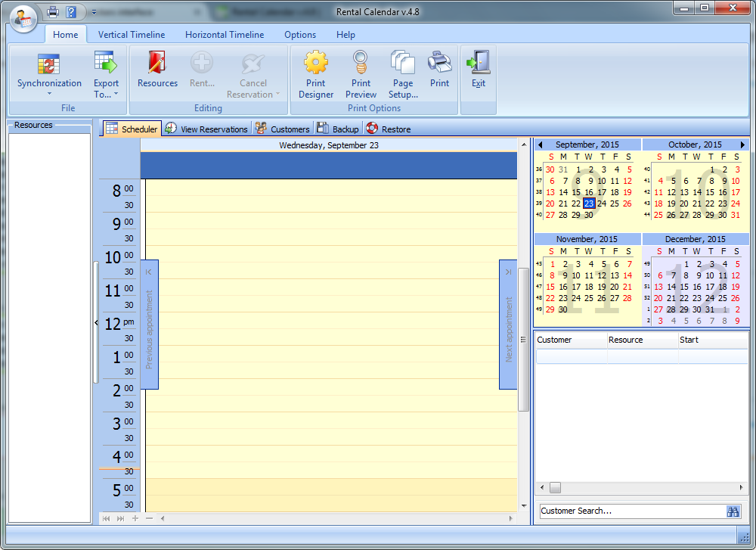This screenshot has width=756, height=550.
Task: Click the Print printer icon
Action: (439, 64)
